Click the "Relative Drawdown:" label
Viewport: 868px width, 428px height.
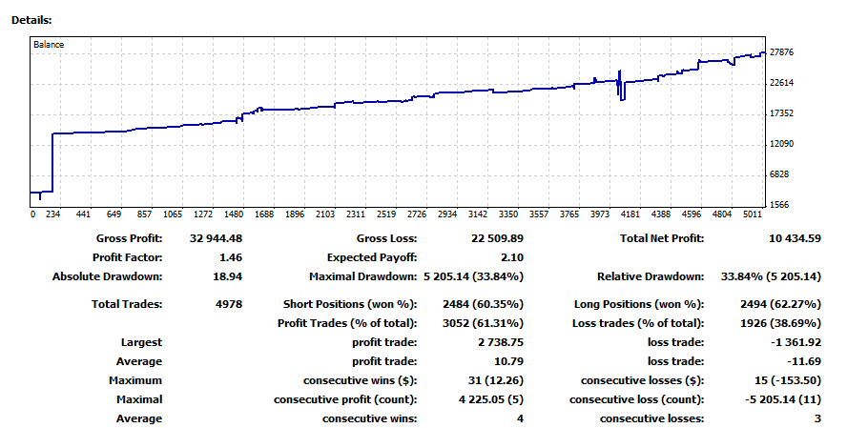(x=650, y=276)
